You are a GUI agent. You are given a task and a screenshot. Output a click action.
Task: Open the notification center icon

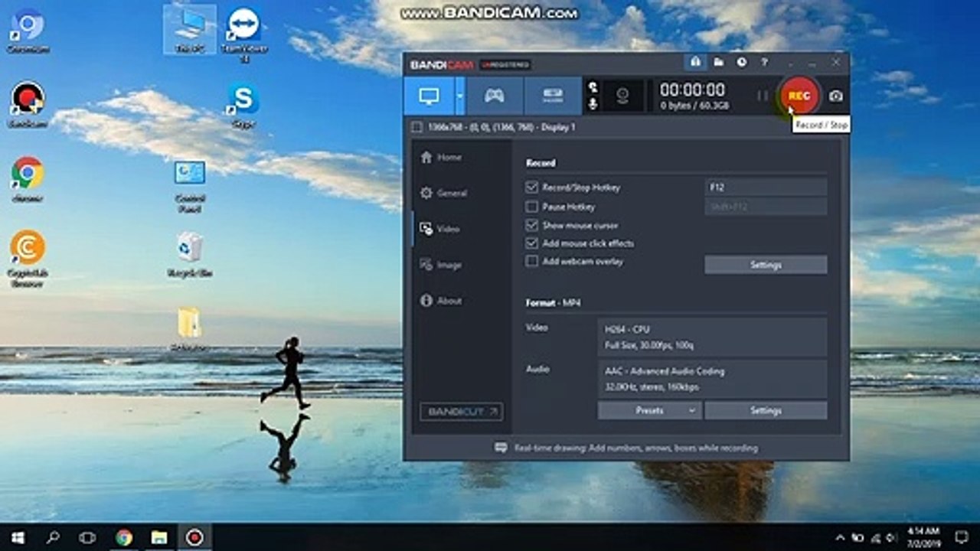pos(962,537)
